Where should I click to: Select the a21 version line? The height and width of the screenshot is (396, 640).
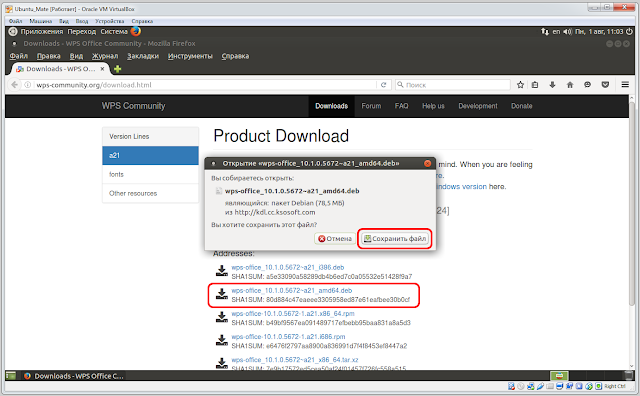[x=150, y=156]
